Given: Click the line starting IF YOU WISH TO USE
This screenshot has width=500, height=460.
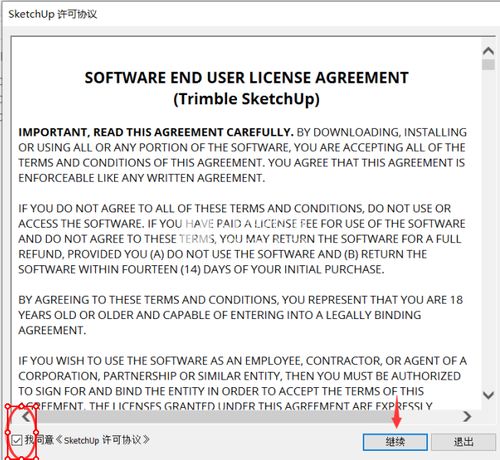Looking at the screenshot, I should click(242, 361).
